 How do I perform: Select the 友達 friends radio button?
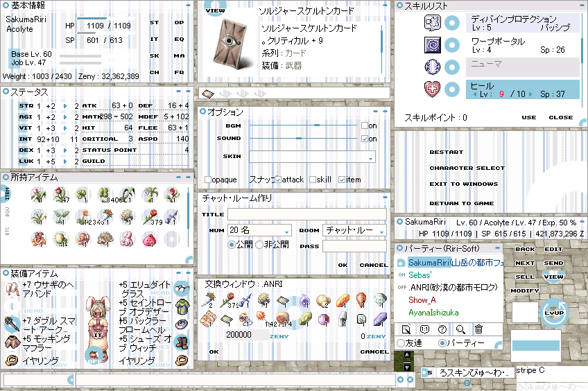coord(401,342)
